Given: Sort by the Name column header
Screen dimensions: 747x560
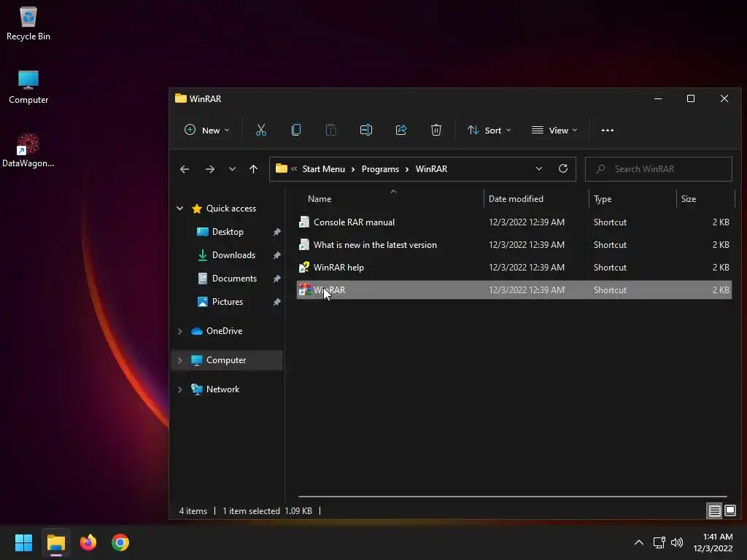Looking at the screenshot, I should [x=320, y=199].
